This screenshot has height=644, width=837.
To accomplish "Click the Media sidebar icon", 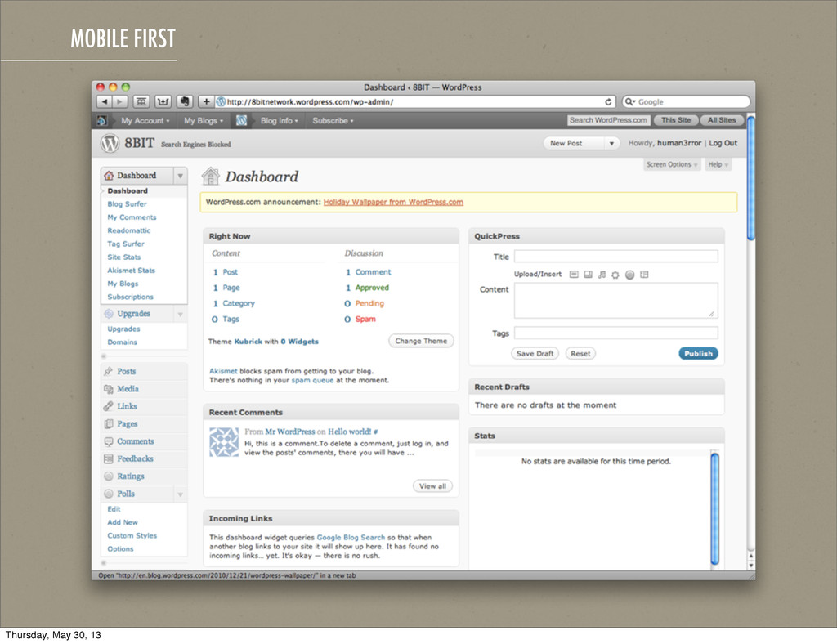I will (x=109, y=389).
